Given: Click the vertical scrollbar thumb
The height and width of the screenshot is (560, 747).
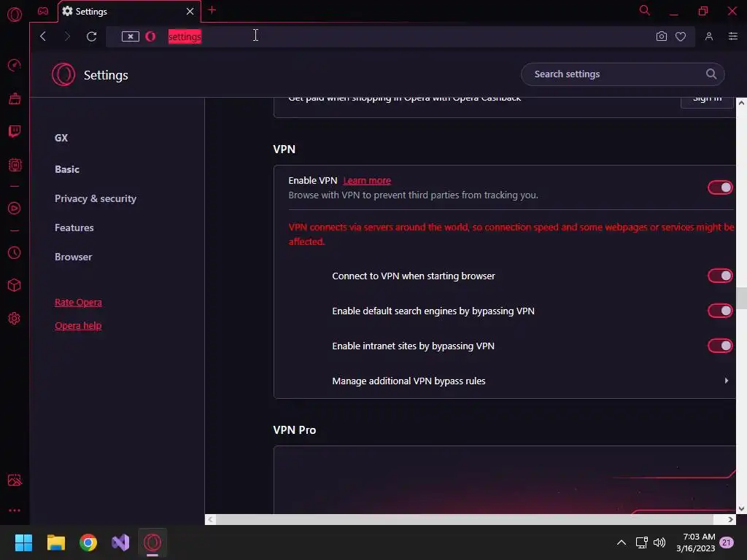Looking at the screenshot, I should 741,298.
